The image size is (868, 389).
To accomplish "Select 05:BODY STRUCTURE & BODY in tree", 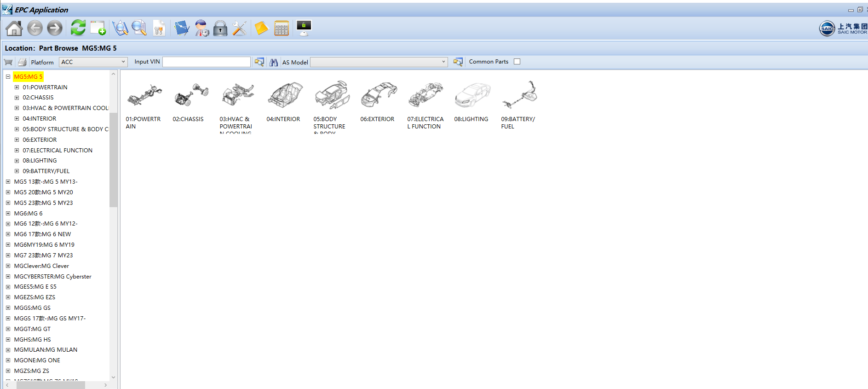I will [x=65, y=129].
